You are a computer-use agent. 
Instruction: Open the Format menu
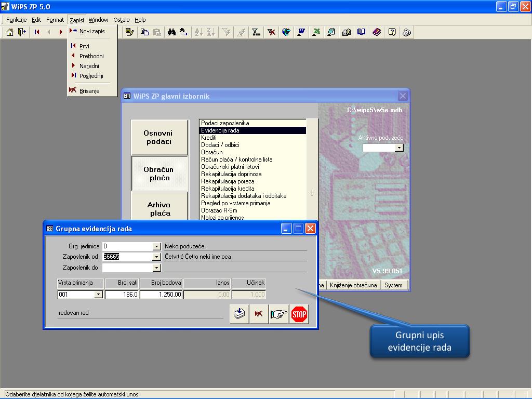click(x=55, y=20)
